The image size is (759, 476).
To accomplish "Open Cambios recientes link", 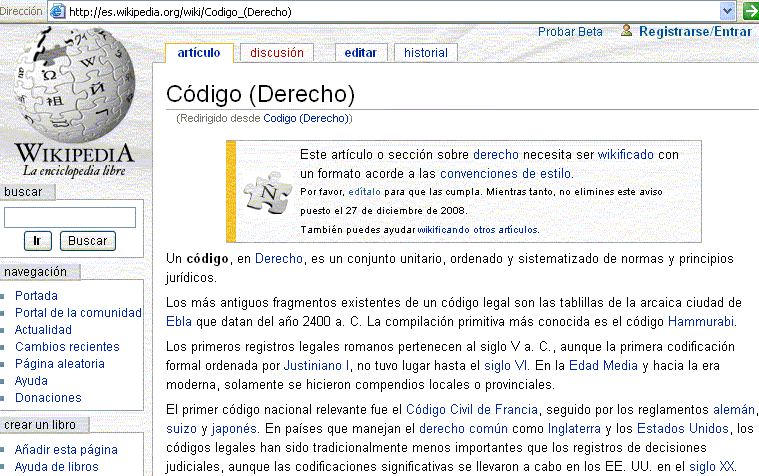I will pyautogui.click(x=67, y=347).
